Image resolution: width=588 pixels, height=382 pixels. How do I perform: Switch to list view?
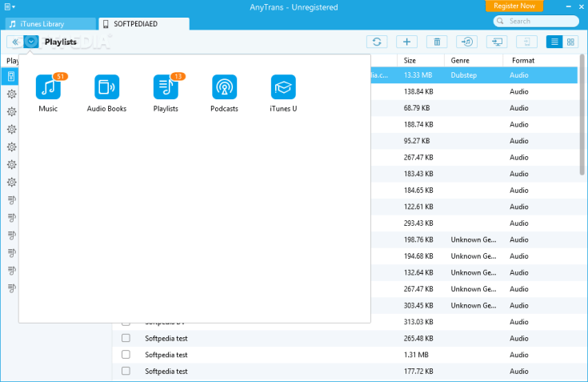pos(554,42)
